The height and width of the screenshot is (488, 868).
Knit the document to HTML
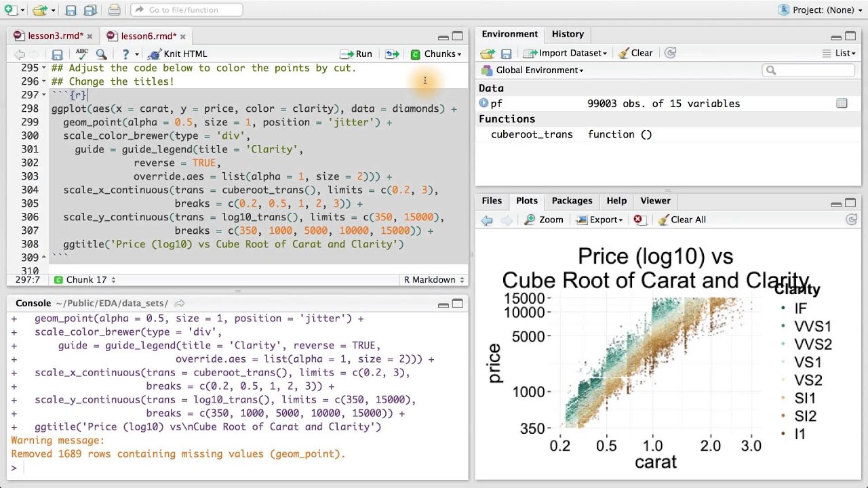coord(178,54)
